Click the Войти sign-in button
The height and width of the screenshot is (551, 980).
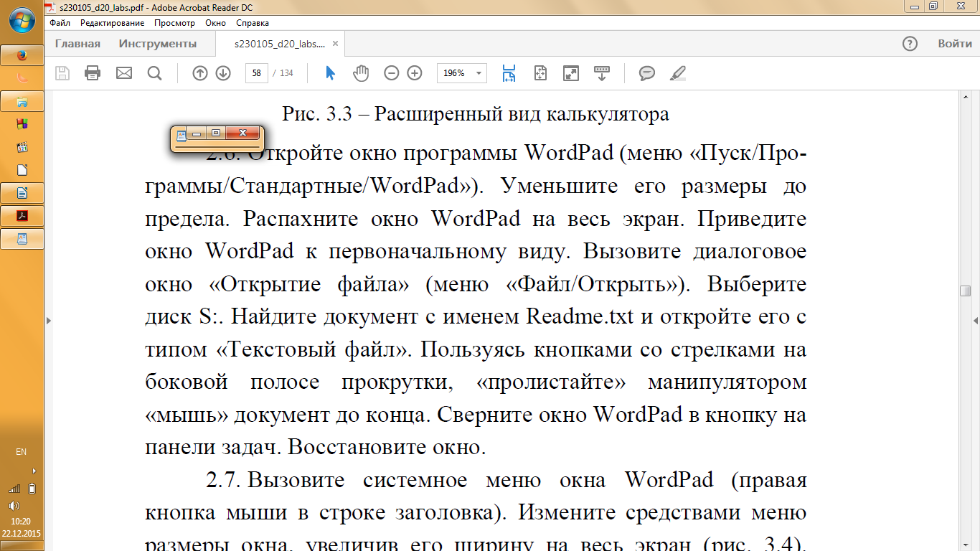coord(955,44)
